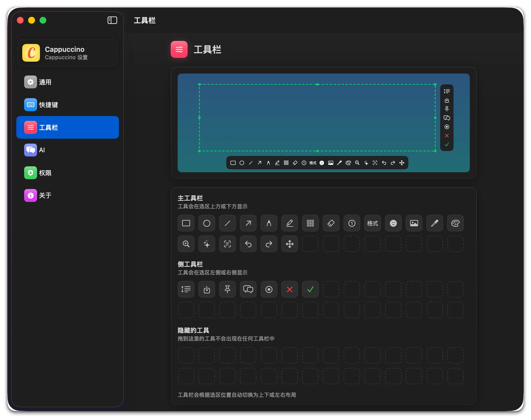Select the ellipse tool tile in main toolbar
531x420 pixels.
pos(207,223)
